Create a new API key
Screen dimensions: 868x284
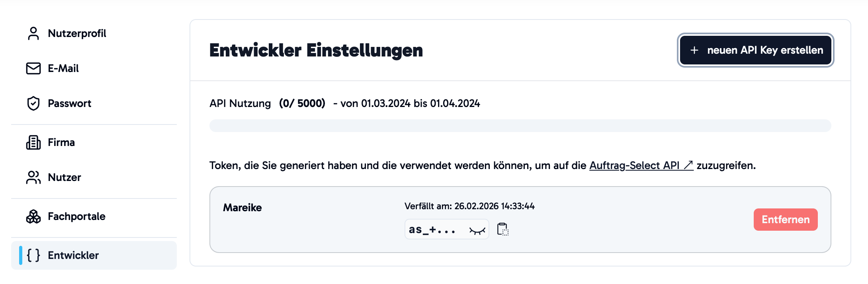point(756,50)
